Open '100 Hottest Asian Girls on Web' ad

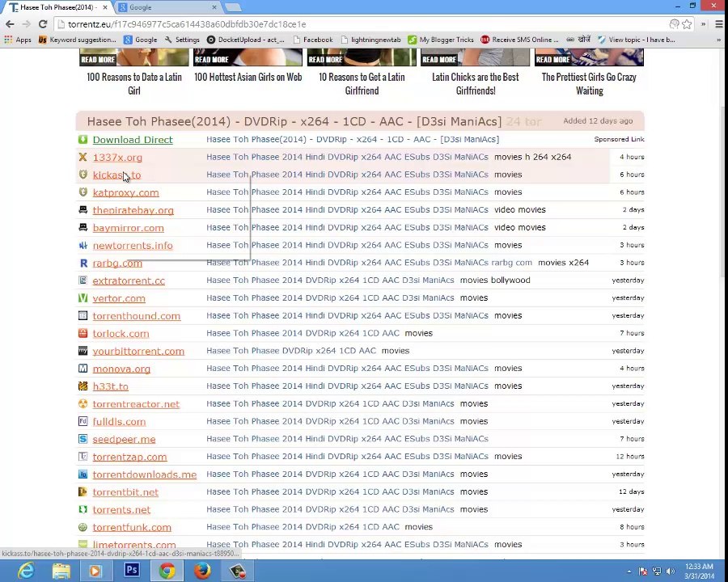pyautogui.click(x=248, y=77)
